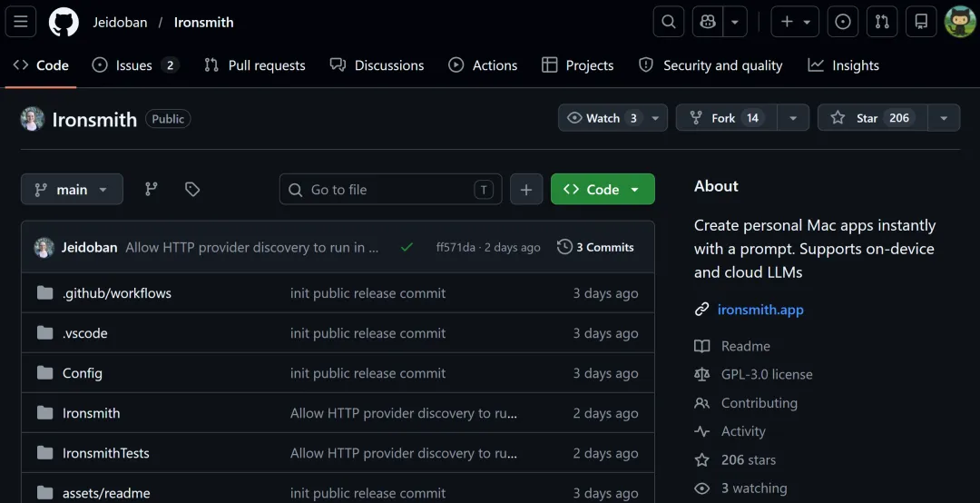This screenshot has width=980, height=503.
Task: Open commit message on IronsmithTests row
Action: point(404,453)
